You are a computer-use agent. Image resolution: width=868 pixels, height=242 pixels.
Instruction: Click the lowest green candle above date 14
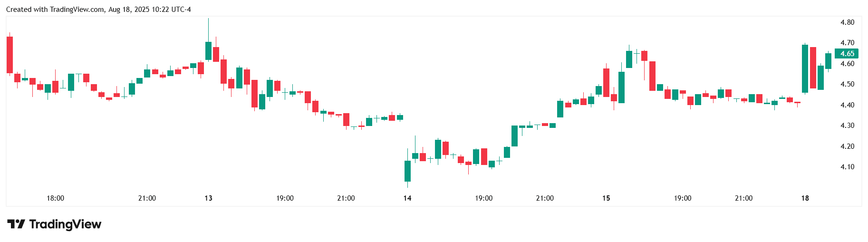(x=407, y=171)
